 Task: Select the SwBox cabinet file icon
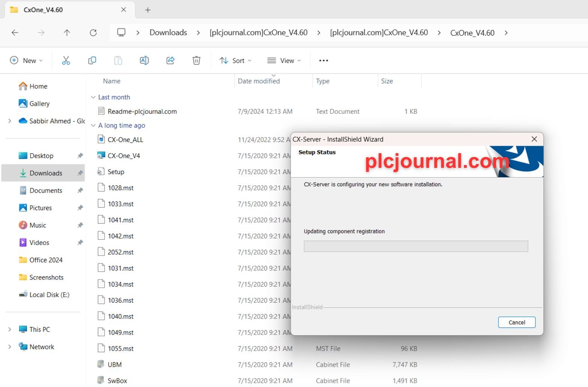101,380
